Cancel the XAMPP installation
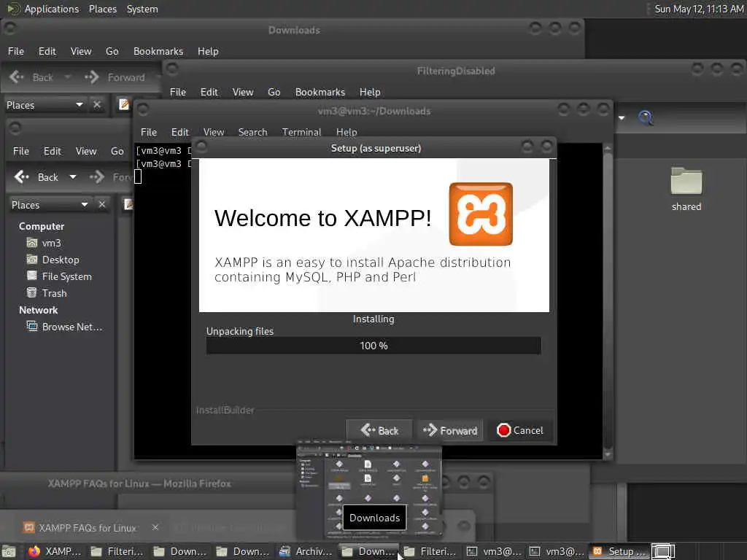Screen dimensions: 747x560 coord(519,430)
